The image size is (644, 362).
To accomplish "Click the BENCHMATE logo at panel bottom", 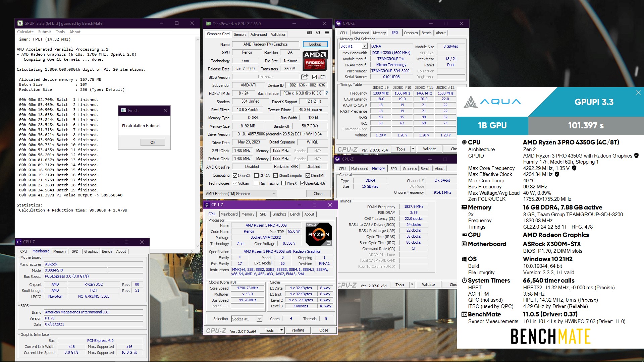I will [550, 336].
